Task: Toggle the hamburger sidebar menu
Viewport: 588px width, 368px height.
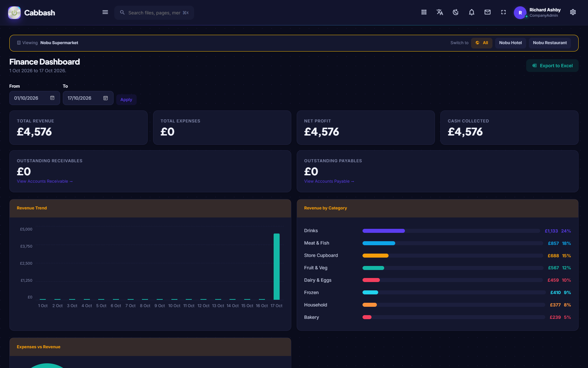Action: click(105, 12)
